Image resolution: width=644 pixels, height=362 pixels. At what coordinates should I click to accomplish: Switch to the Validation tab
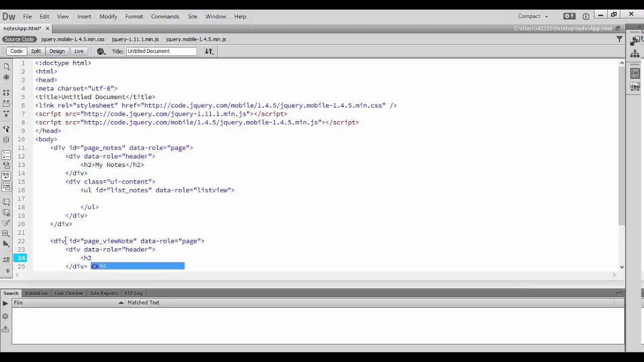click(36, 293)
